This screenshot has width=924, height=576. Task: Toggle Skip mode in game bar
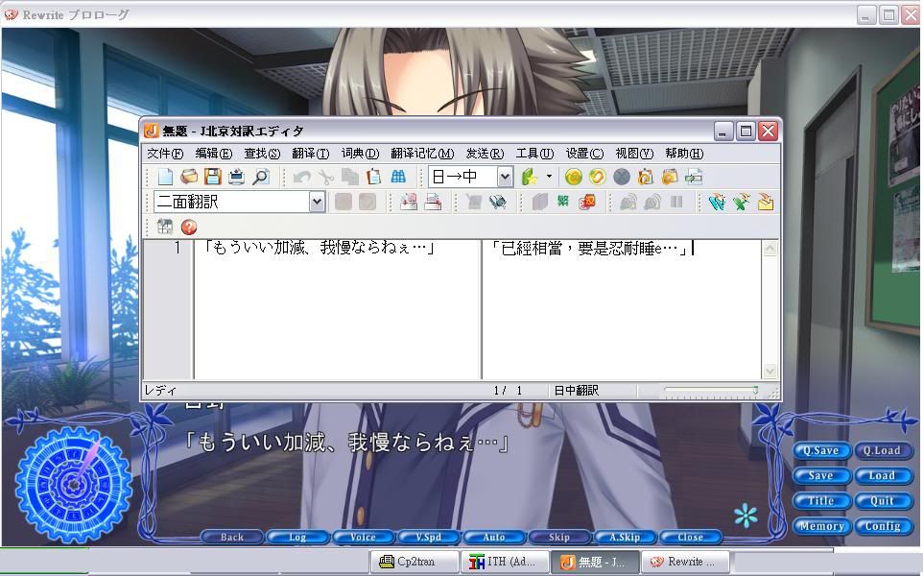coord(559,537)
